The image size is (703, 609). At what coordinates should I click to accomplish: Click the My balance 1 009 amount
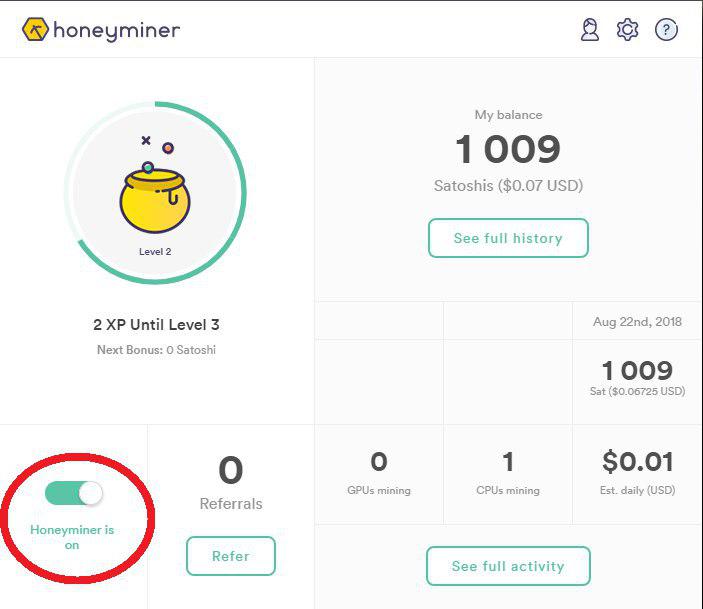508,150
